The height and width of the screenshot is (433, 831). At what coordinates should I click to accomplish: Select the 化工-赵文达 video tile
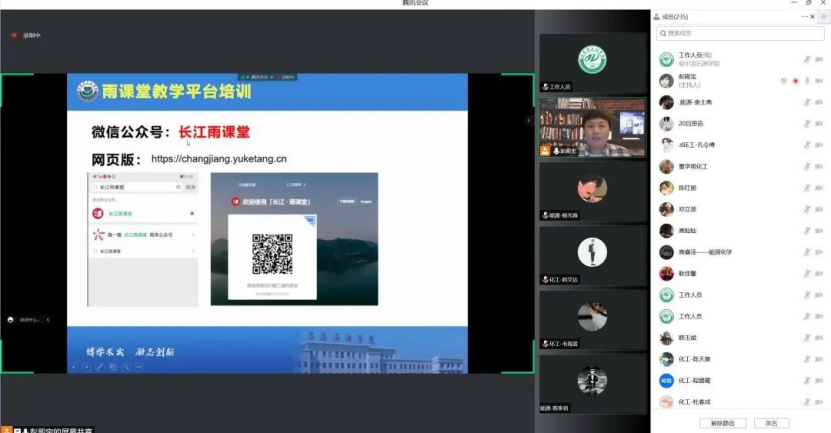click(x=593, y=256)
